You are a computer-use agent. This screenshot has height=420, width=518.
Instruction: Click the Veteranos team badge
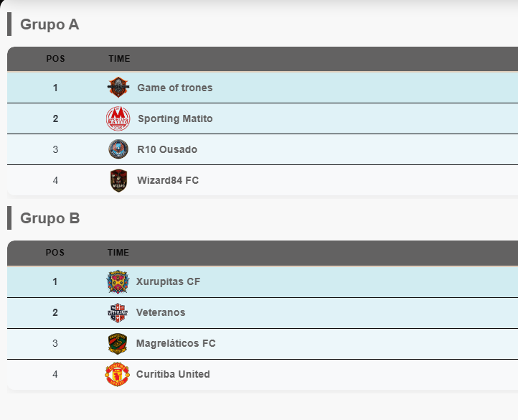tap(118, 312)
